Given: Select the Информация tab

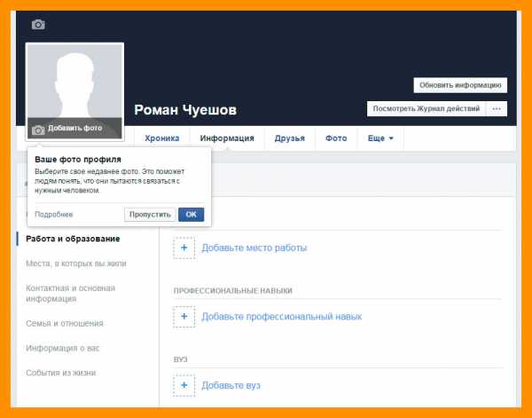Looking at the screenshot, I should [x=227, y=138].
